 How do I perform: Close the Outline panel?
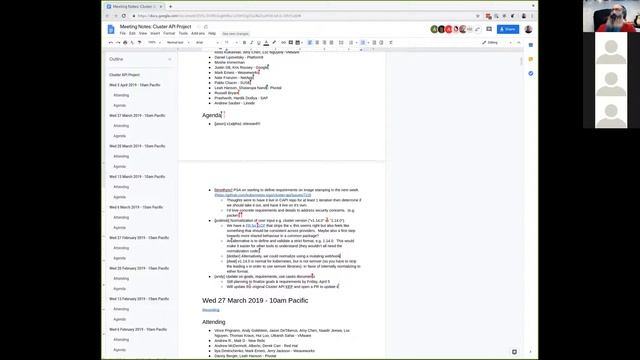[x=170, y=59]
